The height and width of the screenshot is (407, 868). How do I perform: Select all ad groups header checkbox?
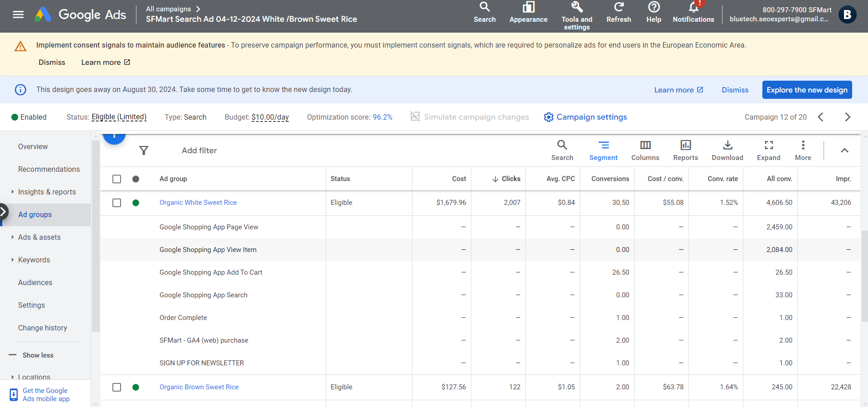[x=116, y=179]
